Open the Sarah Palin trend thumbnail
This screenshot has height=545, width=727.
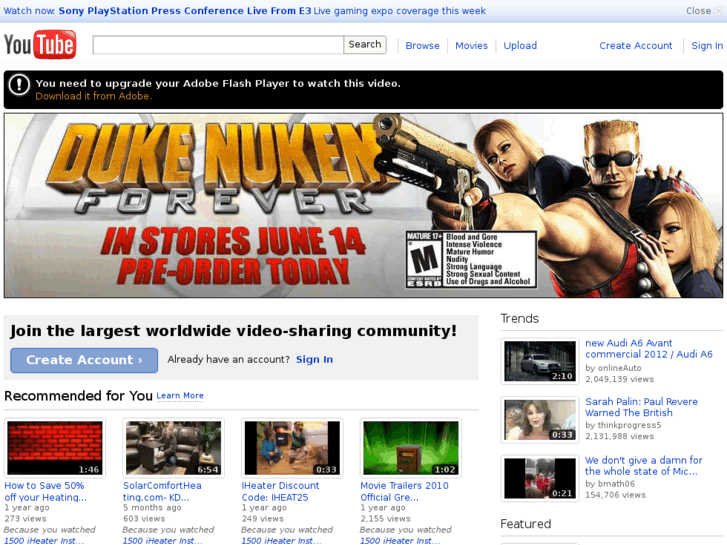click(x=540, y=420)
